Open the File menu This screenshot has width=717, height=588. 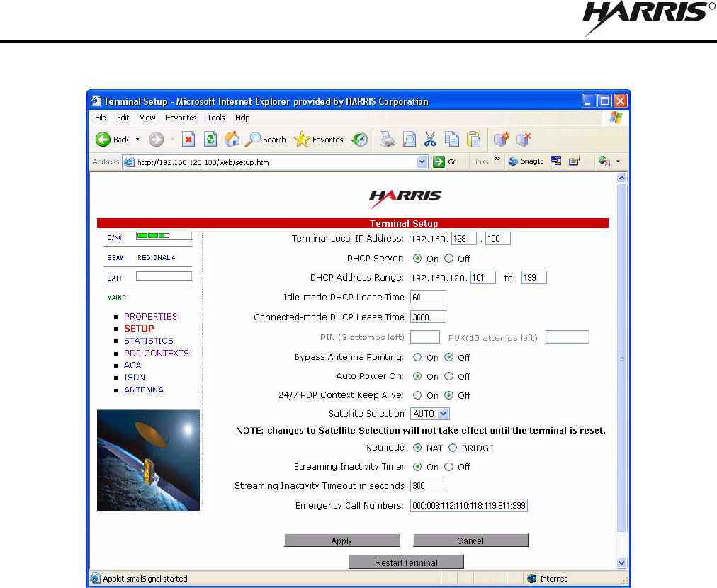pyautogui.click(x=100, y=118)
